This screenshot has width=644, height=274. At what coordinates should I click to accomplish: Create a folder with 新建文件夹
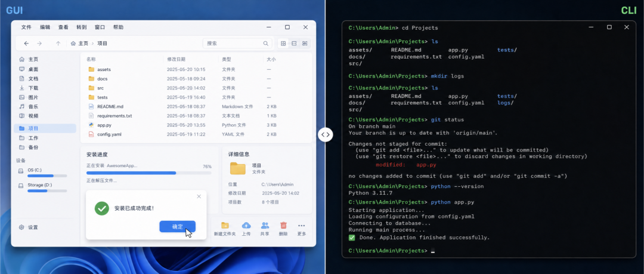coord(225,229)
